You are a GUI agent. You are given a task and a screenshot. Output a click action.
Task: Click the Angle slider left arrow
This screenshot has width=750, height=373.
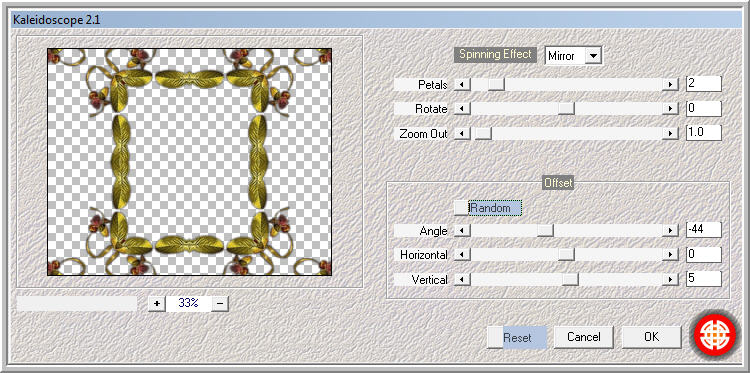point(462,231)
